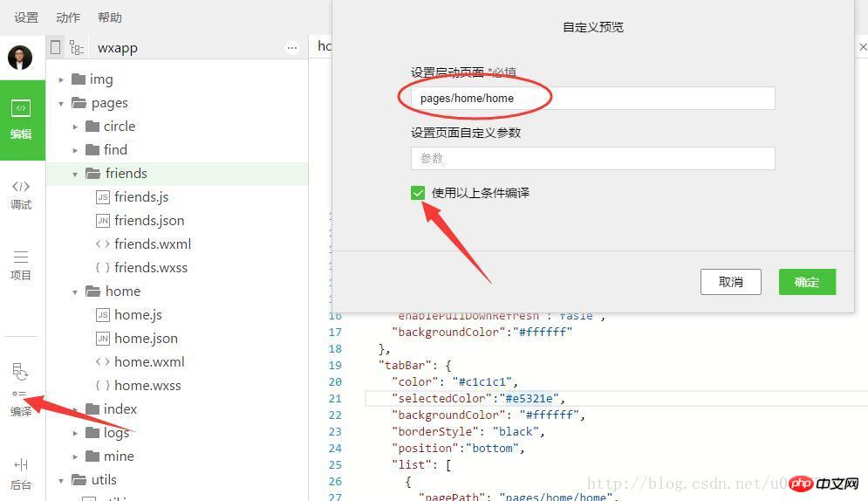The image size is (868, 501).
Task: Open the 动作 menu
Action: point(68,17)
